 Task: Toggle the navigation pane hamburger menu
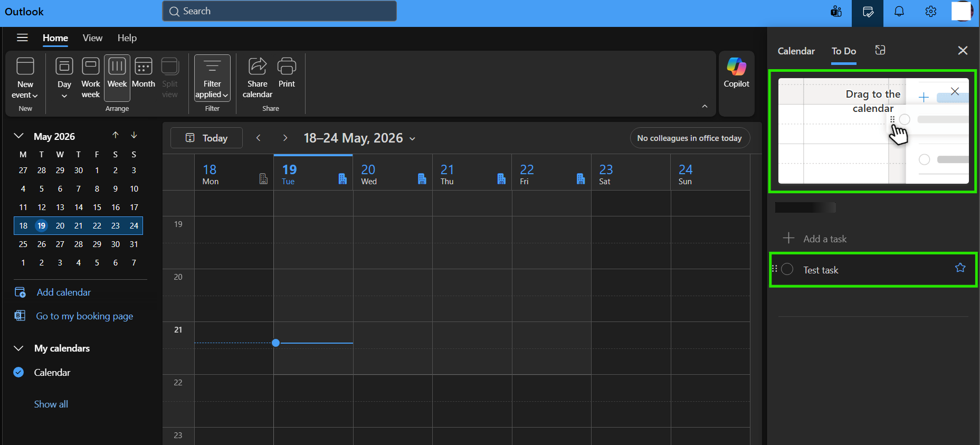click(22, 37)
